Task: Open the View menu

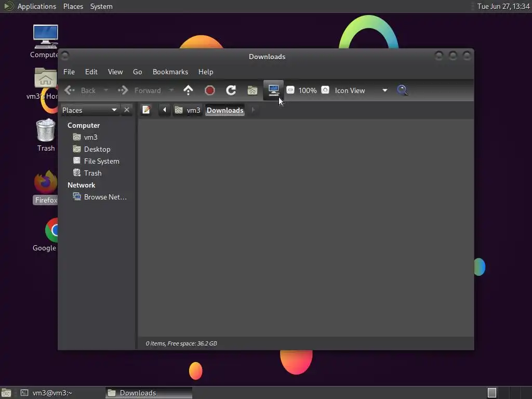Action: tap(115, 72)
